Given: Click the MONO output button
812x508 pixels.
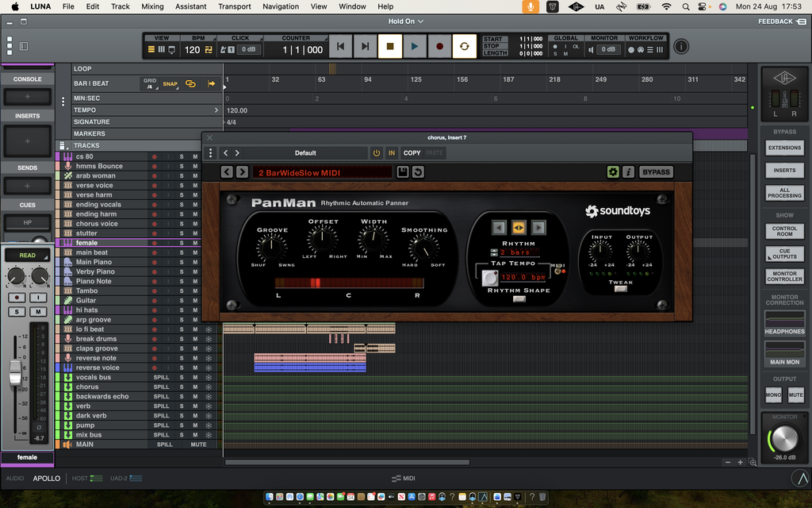Looking at the screenshot, I should click(773, 395).
